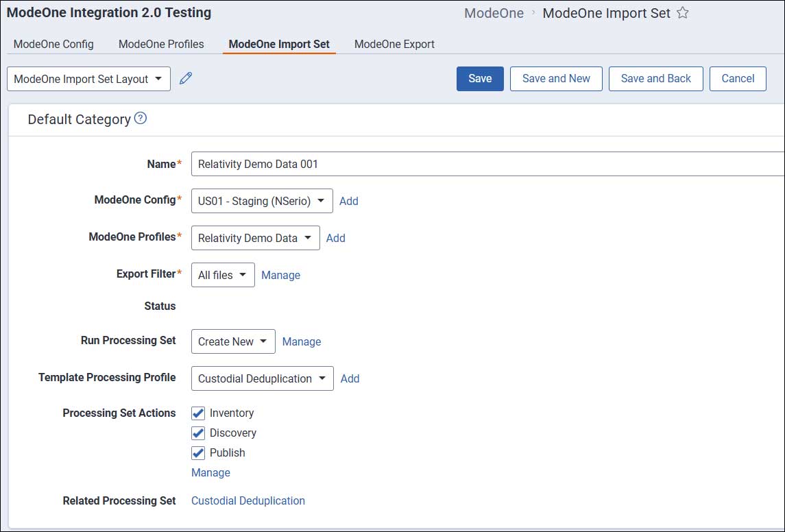Click the Processing Set Actions label
This screenshot has width=785, height=532.
(119, 413)
